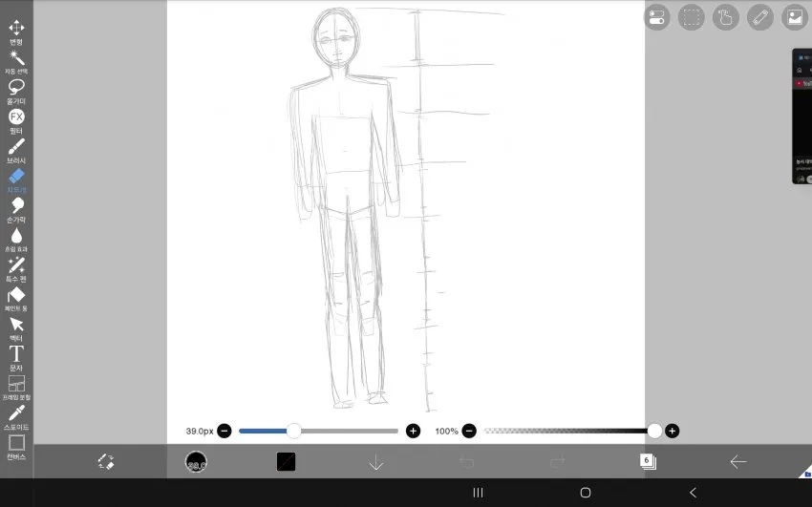This screenshot has height=507, width=812.
Task: Select the Text (문자) tool
Action: tap(16, 358)
